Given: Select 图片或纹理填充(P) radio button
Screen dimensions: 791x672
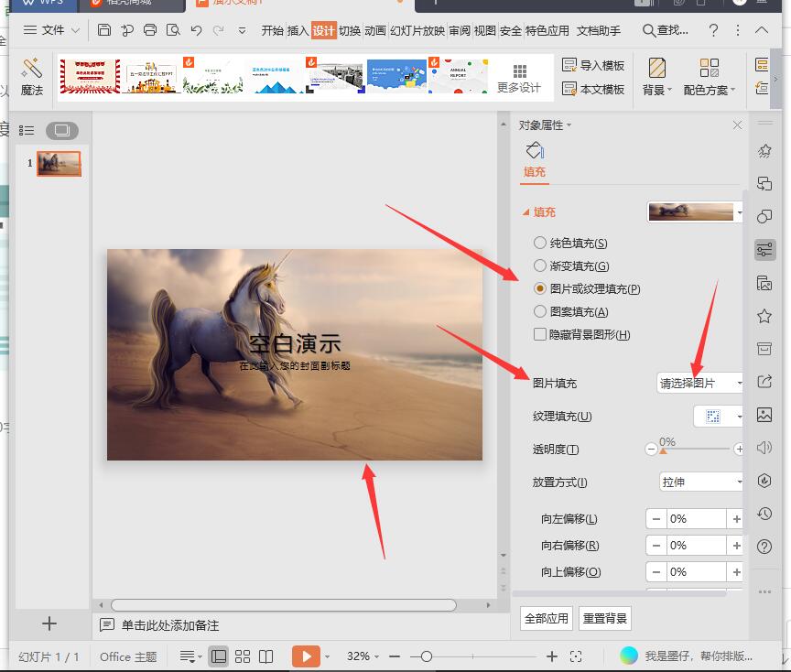Looking at the screenshot, I should [x=540, y=288].
